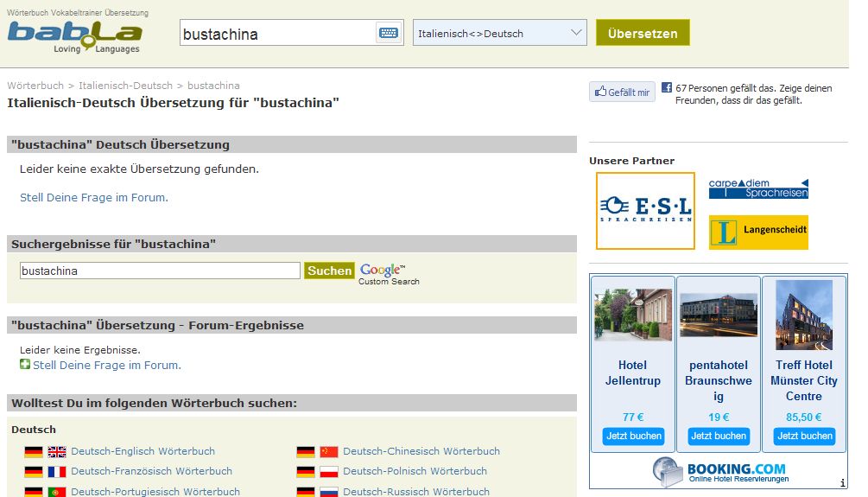
Task: Click the Wörterbuch breadcrumb link
Action: click(35, 86)
